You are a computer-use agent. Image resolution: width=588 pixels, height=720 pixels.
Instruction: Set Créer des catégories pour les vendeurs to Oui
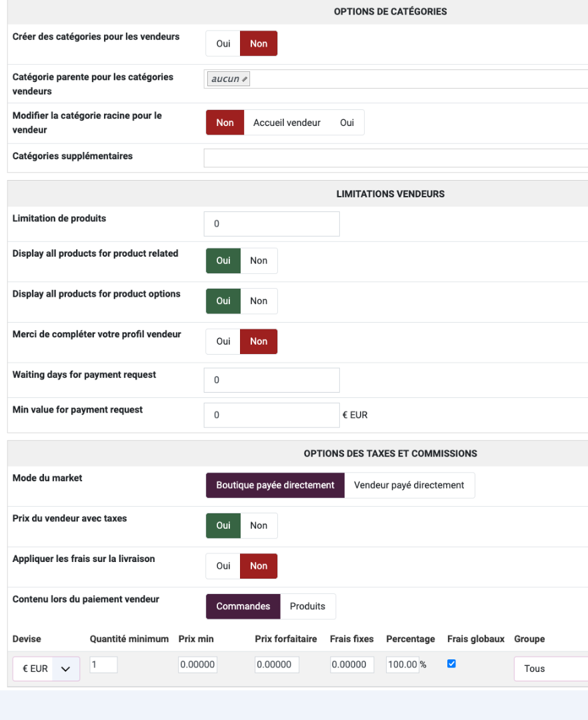(223, 44)
